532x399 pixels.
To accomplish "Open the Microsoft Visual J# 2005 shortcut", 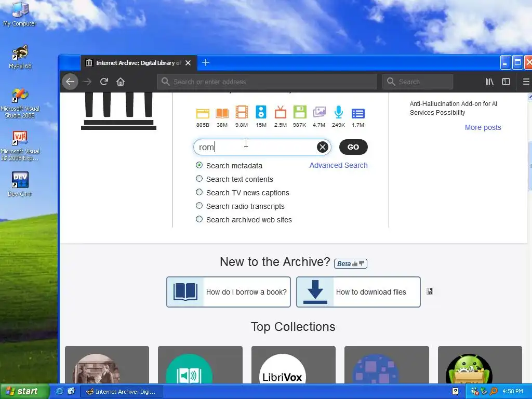I will (x=20, y=146).
